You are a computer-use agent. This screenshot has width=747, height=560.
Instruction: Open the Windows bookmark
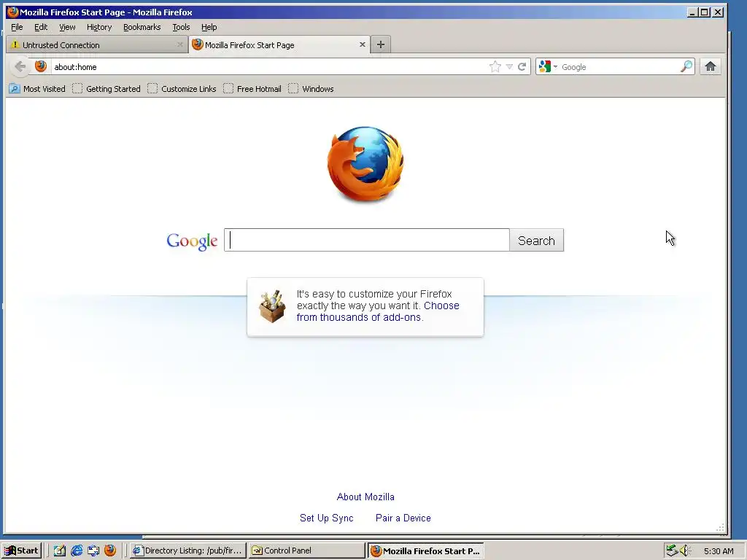pyautogui.click(x=311, y=88)
